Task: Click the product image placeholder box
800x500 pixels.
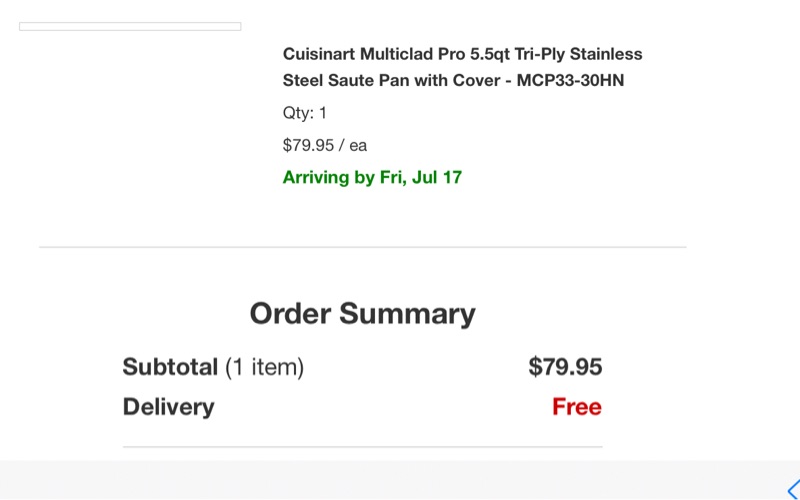Action: pyautogui.click(x=130, y=27)
